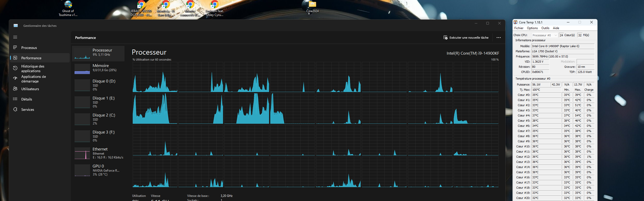Open the Utilisateurs page
This screenshot has height=201, width=644.
pos(40,89)
